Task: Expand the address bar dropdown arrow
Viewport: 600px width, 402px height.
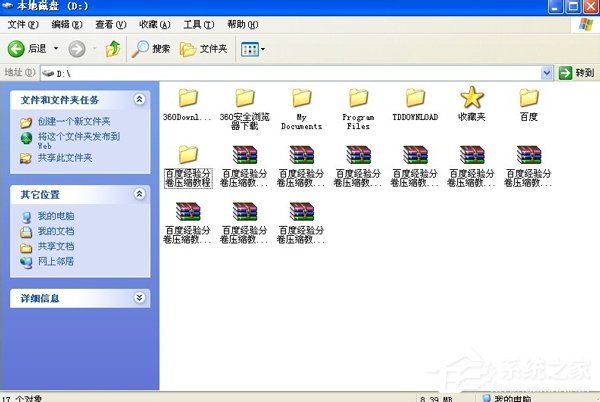Action: point(547,73)
